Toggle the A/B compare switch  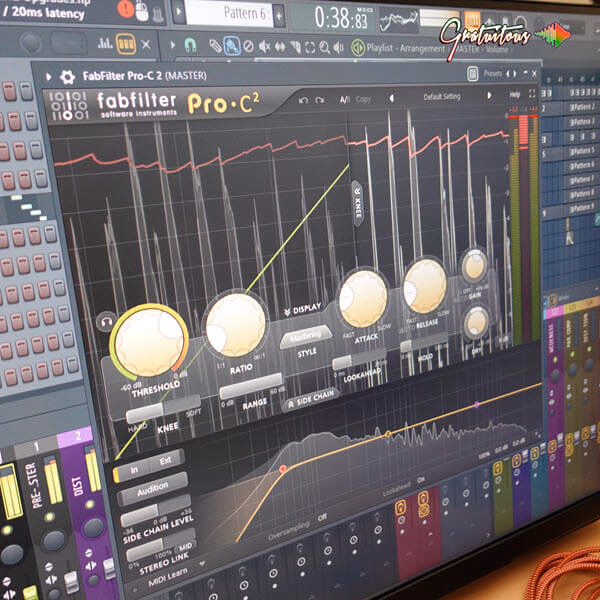click(345, 100)
